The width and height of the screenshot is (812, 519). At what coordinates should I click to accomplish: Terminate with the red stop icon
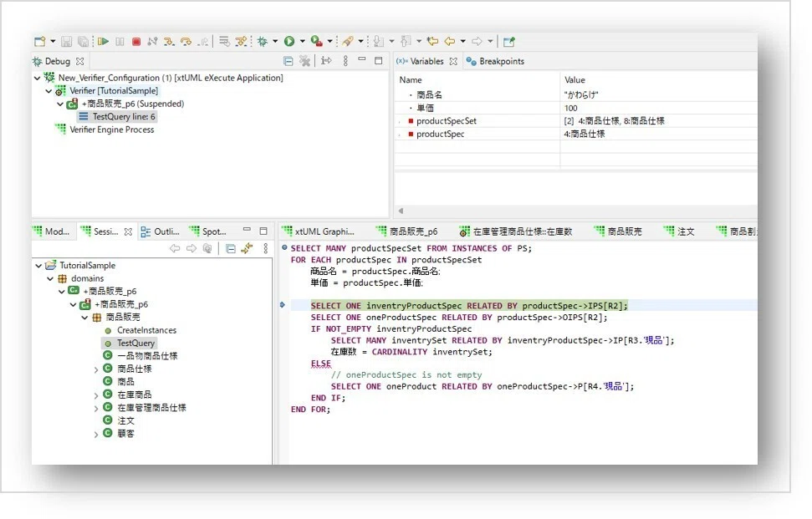coord(136,42)
